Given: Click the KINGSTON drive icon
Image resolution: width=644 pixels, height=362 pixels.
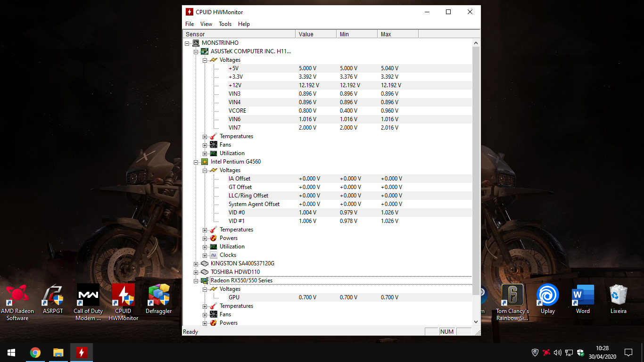Looking at the screenshot, I should point(205,263).
